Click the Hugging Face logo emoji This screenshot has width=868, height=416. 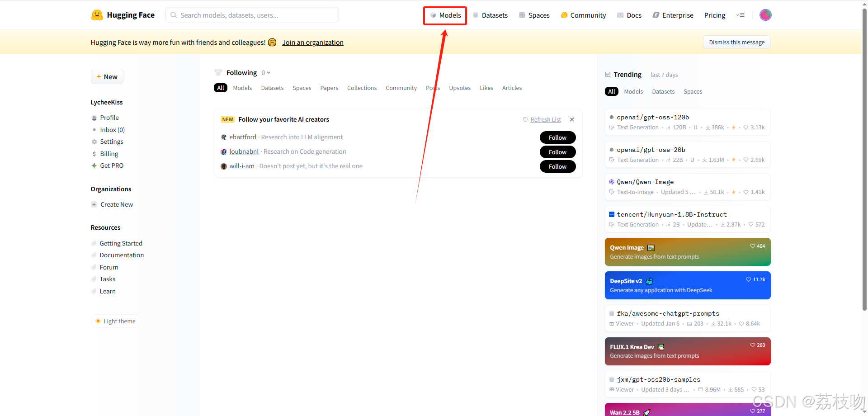point(97,15)
